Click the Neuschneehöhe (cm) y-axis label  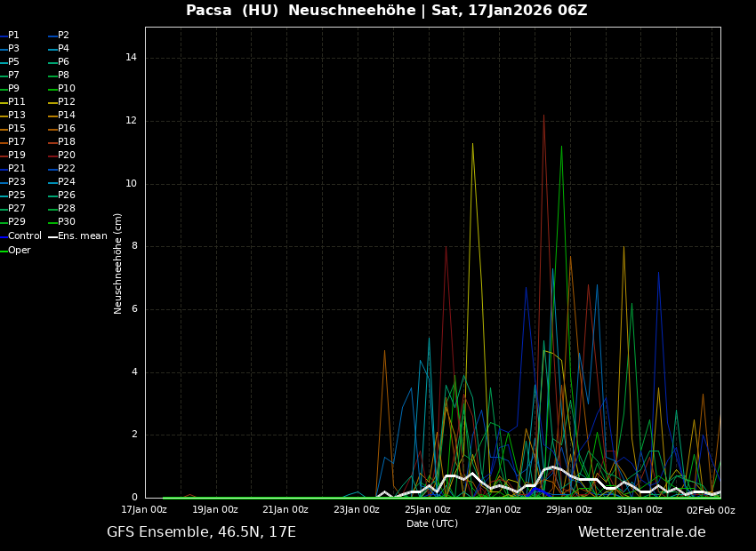click(118, 263)
